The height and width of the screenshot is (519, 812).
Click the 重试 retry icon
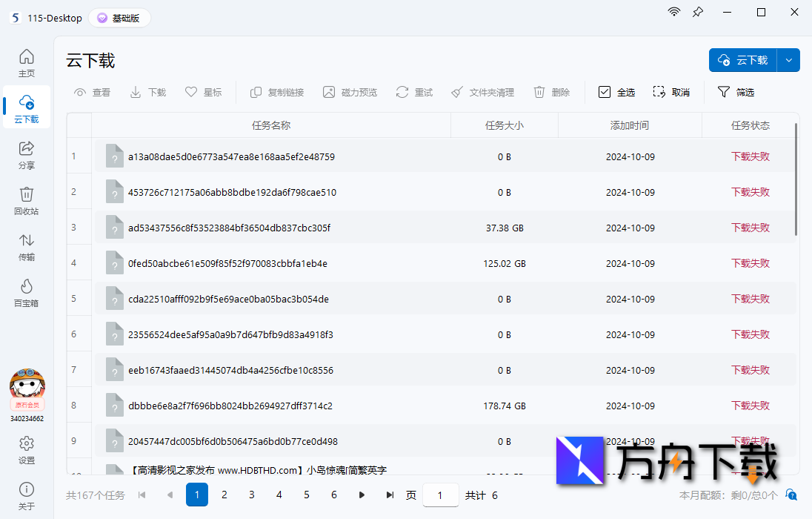click(x=413, y=92)
